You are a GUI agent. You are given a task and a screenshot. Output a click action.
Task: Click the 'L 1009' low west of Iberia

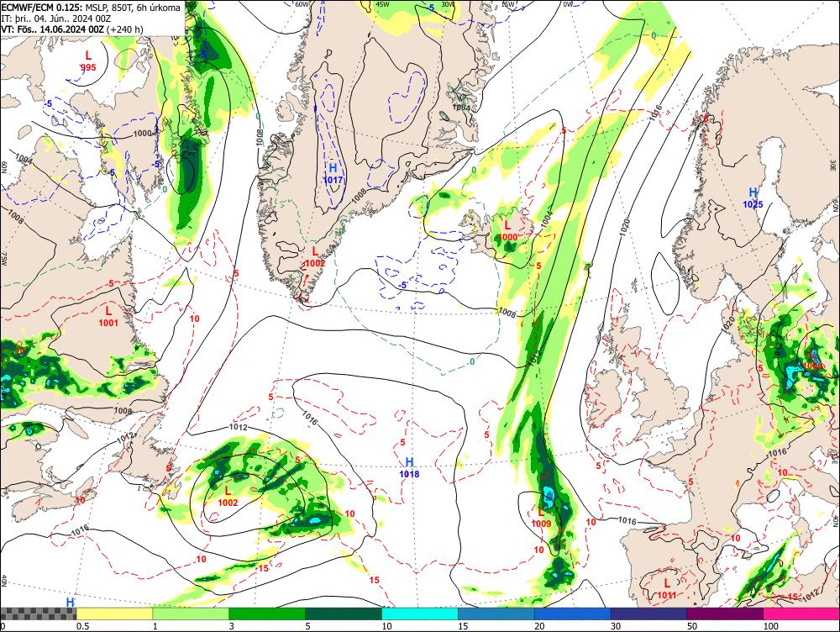tap(541, 518)
